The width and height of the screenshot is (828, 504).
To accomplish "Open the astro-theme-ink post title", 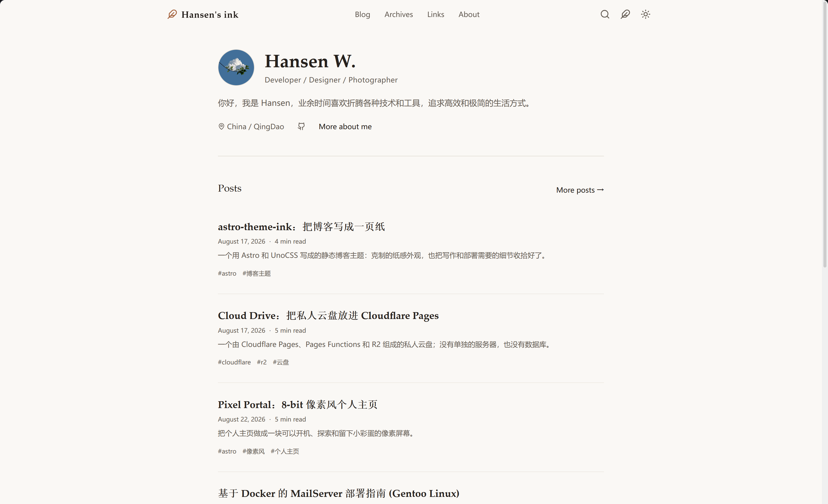I will coord(301,227).
